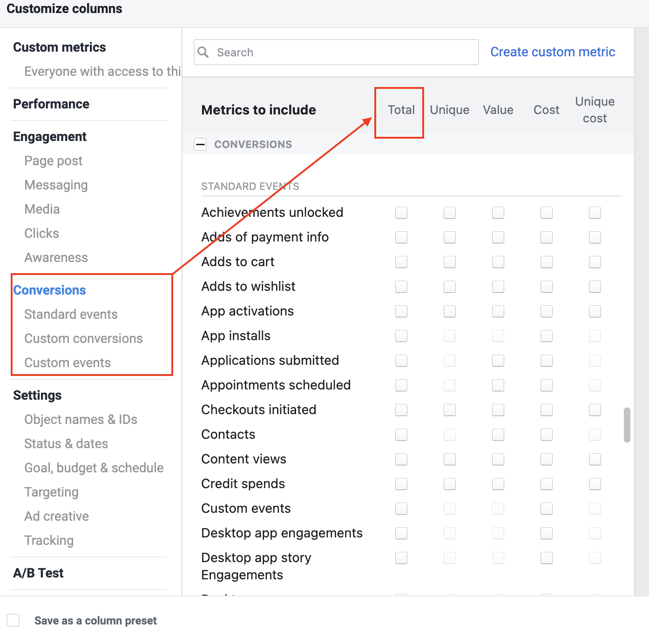Open Standard events sidebar item

point(71,314)
